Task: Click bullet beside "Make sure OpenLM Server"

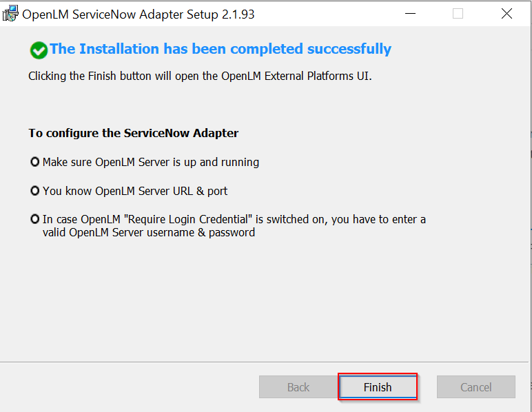Action: [35, 162]
